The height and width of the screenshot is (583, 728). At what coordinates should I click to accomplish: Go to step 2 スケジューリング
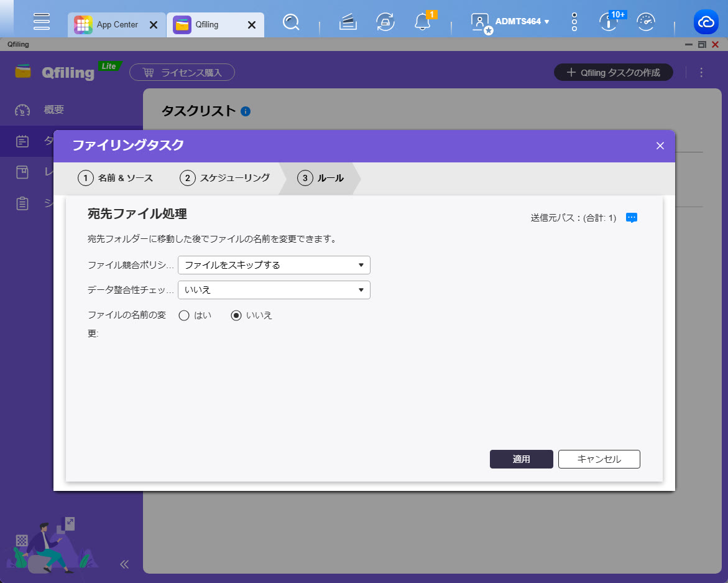click(225, 178)
